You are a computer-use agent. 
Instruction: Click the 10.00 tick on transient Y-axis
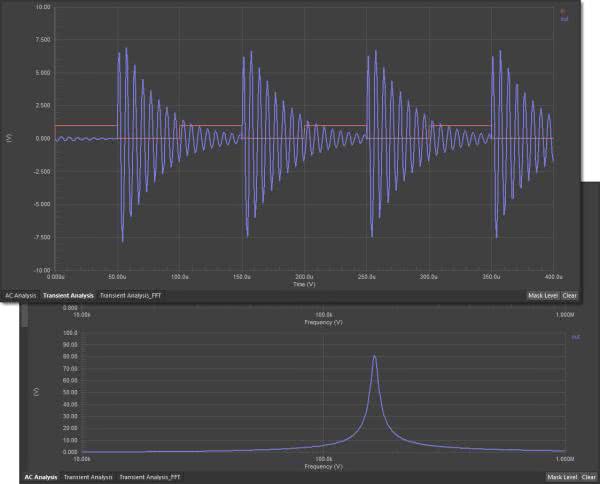(x=42, y=7)
